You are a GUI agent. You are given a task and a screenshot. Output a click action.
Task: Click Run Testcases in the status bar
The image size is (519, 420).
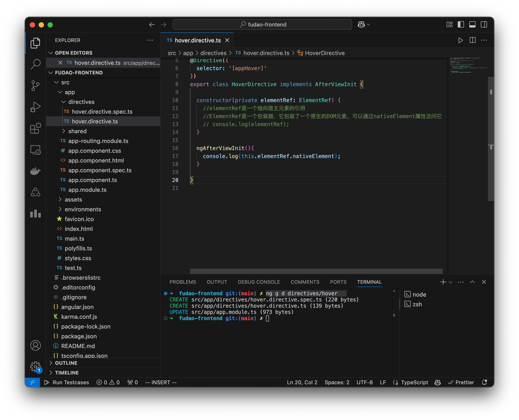(70, 382)
